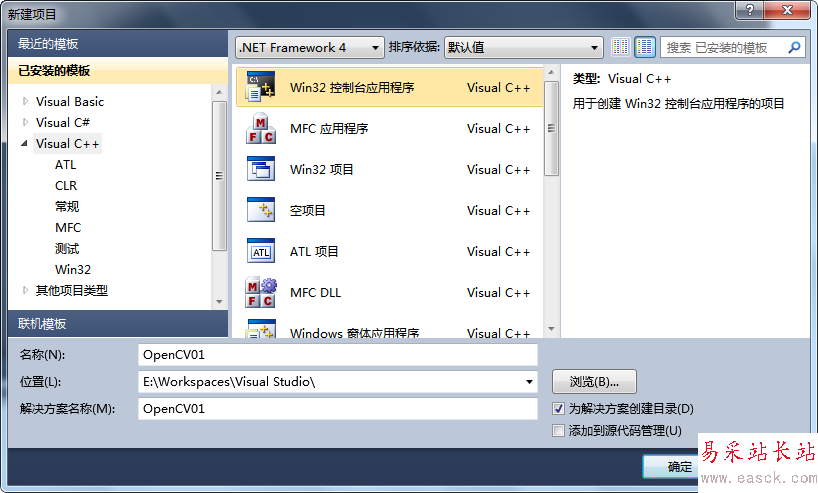The height and width of the screenshot is (493, 818).
Task: Select MFC in the template tree
Action: (68, 227)
